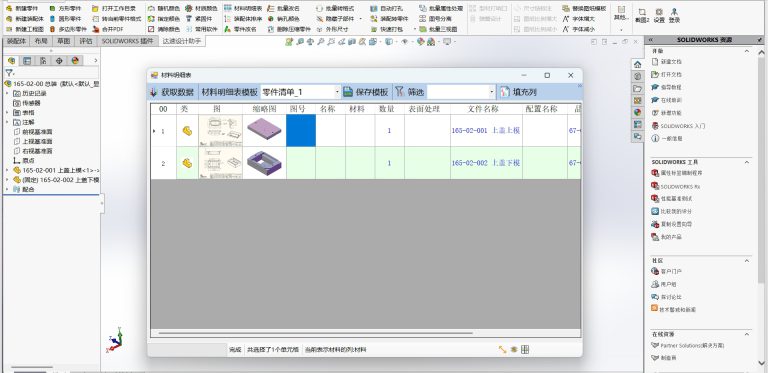
Task: Select the 字体增大 font enlarge tool
Action: [579, 19]
